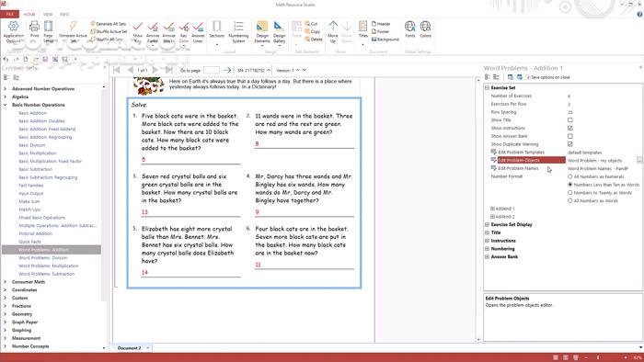Go to the previous page arrow

pyautogui.click(x=131, y=70)
